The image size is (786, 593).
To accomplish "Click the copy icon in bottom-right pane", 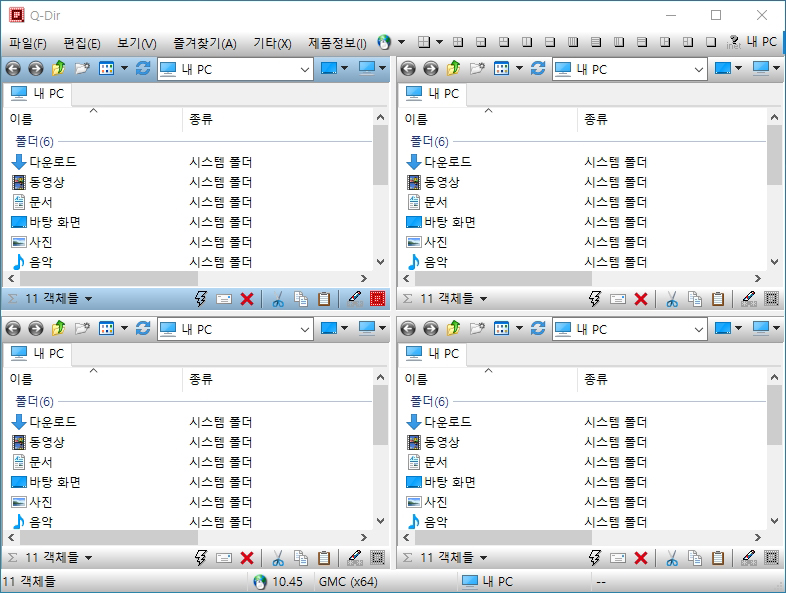I will [695, 558].
